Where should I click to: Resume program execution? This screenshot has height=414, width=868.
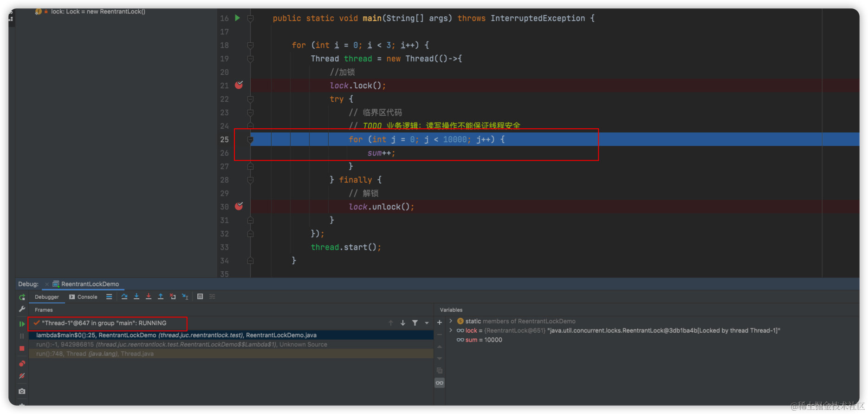click(x=22, y=324)
